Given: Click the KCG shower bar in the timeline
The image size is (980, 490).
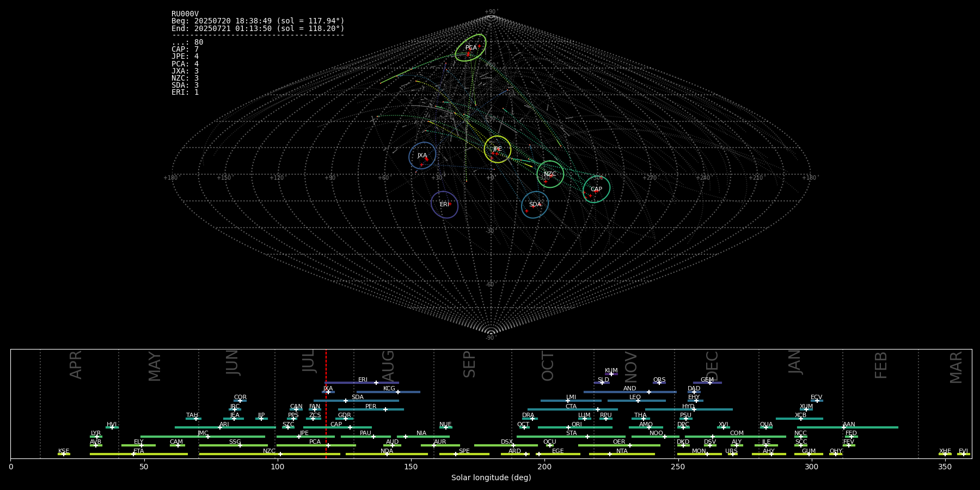Looking at the screenshot, I should pyautogui.click(x=388, y=392).
